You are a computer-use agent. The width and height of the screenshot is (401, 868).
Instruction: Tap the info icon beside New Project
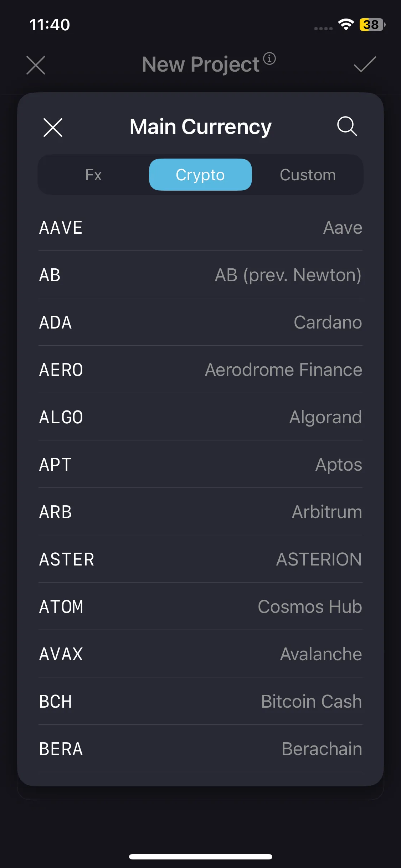269,58
